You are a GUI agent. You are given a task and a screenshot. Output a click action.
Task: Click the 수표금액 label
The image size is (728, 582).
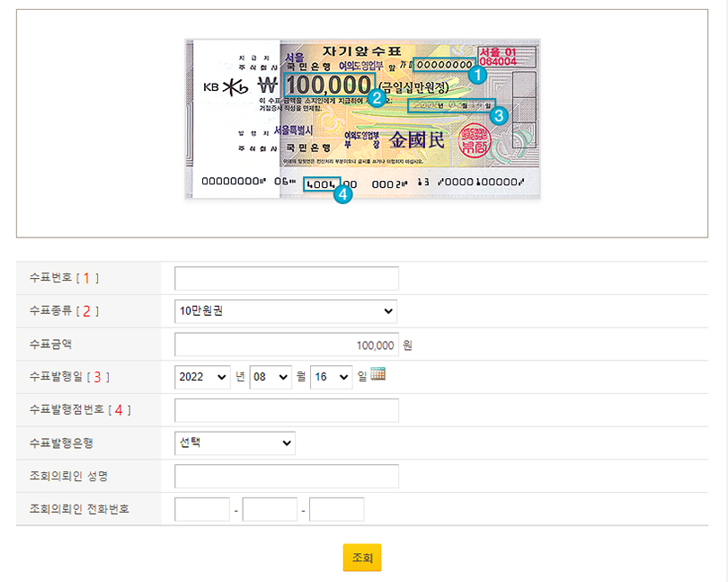50,345
